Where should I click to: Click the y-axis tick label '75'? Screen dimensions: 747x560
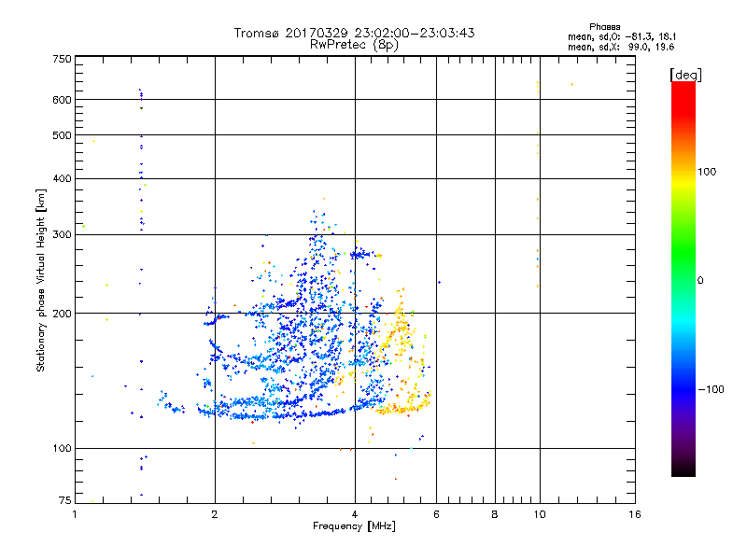pyautogui.click(x=65, y=500)
